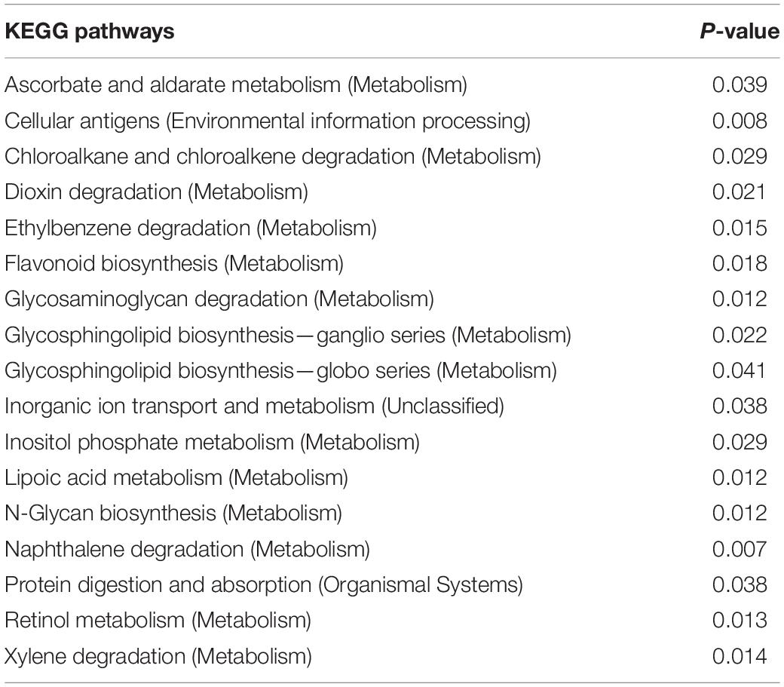Screen dimensions: 784x687
Task: Select Inorganic ion transport and metabolism
Action: coord(255,406)
